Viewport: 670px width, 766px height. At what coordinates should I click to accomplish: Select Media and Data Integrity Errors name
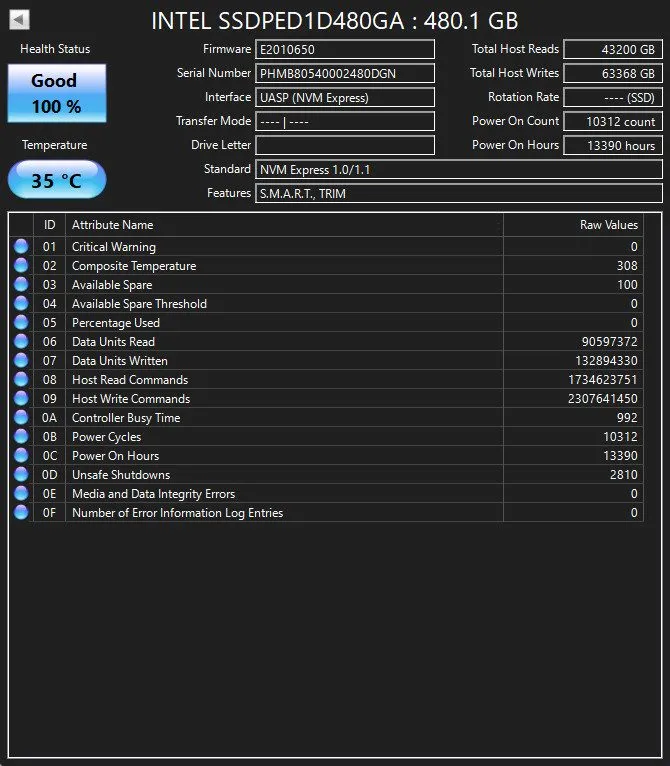pyautogui.click(x=153, y=494)
